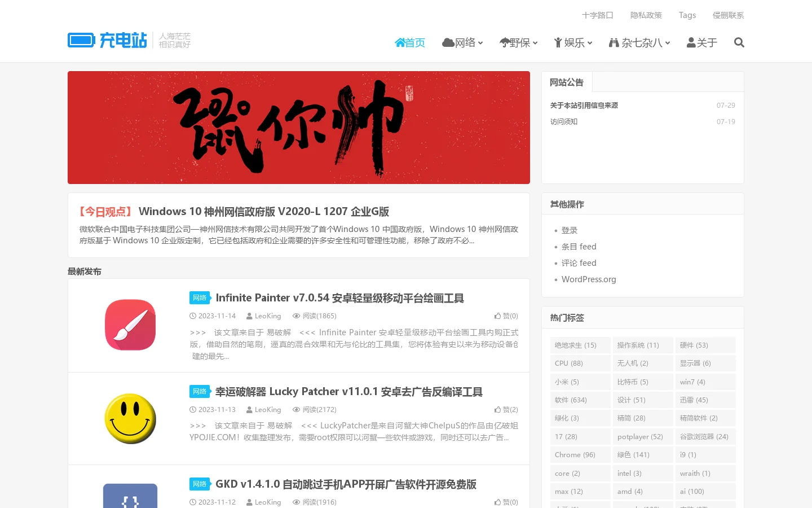
Task: Open the Windows 10 神州网信政府版 headline
Action: pos(264,212)
